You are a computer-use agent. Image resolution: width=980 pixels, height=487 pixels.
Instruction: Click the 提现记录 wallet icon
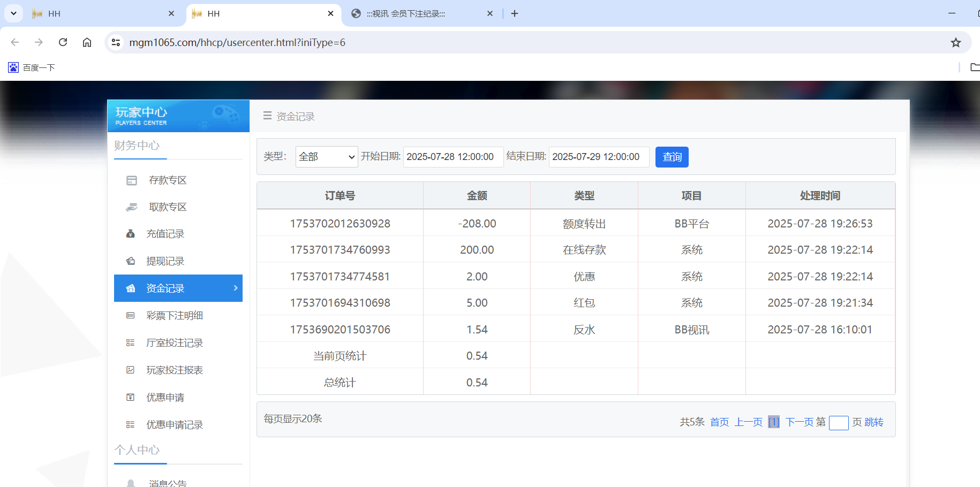(x=131, y=261)
